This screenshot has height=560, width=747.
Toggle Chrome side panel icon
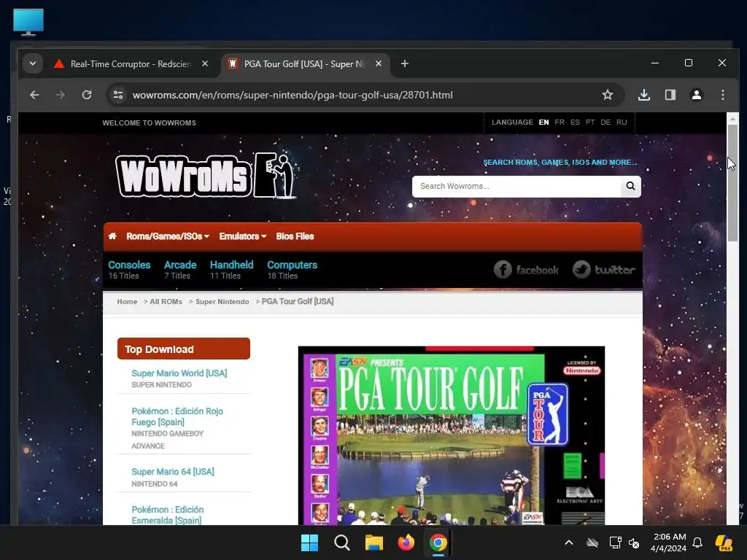tap(670, 95)
